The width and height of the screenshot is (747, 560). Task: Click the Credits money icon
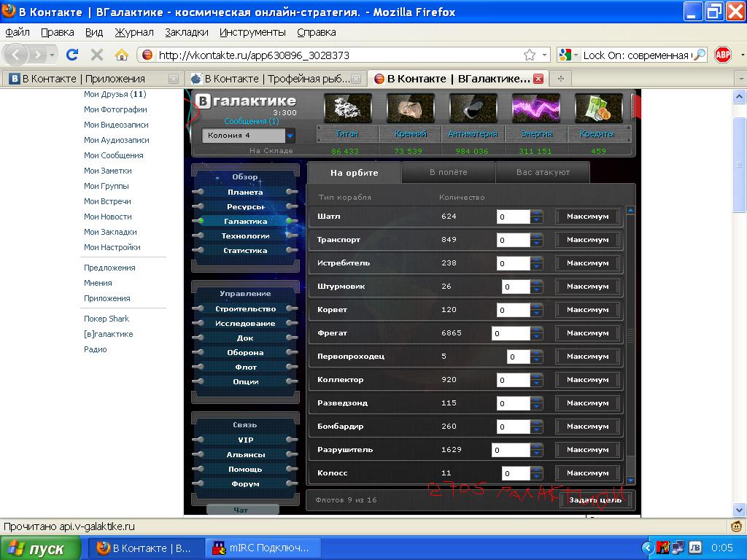tap(599, 109)
